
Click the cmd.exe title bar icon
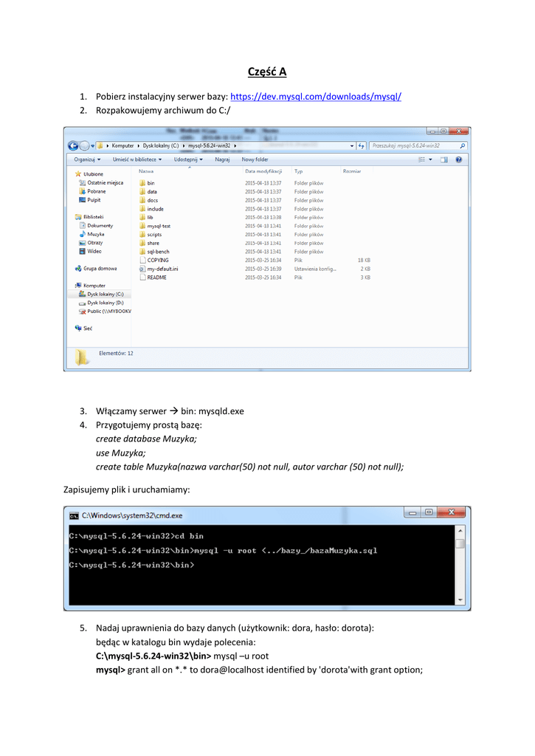(x=75, y=515)
